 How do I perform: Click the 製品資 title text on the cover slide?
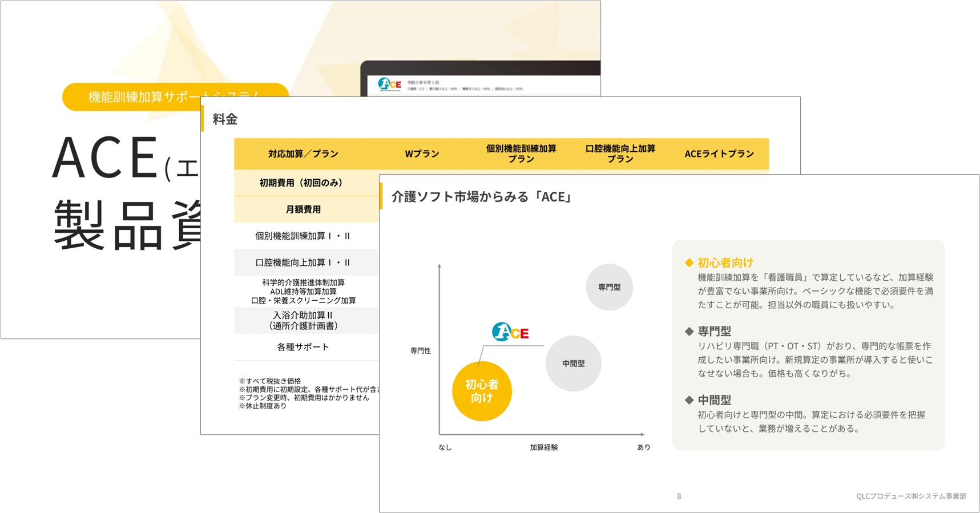[x=127, y=225]
